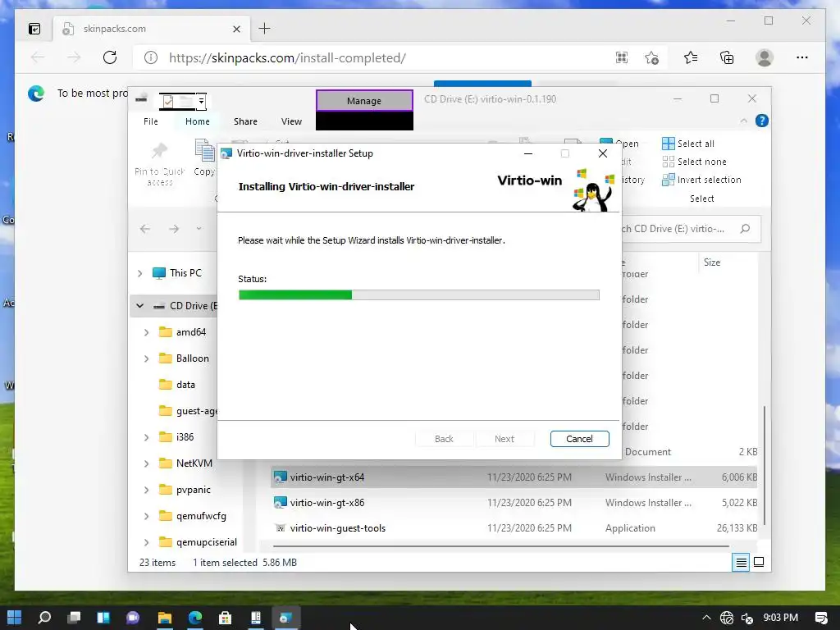The width and height of the screenshot is (840, 630).
Task: View site information icon in address bar
Action: pyautogui.click(x=151, y=57)
